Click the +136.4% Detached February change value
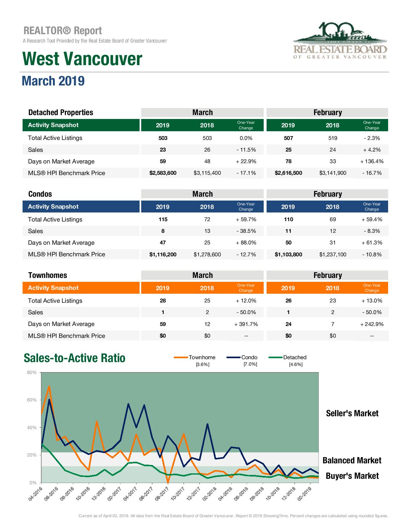This screenshot has height=532, width=411. pos(372,162)
